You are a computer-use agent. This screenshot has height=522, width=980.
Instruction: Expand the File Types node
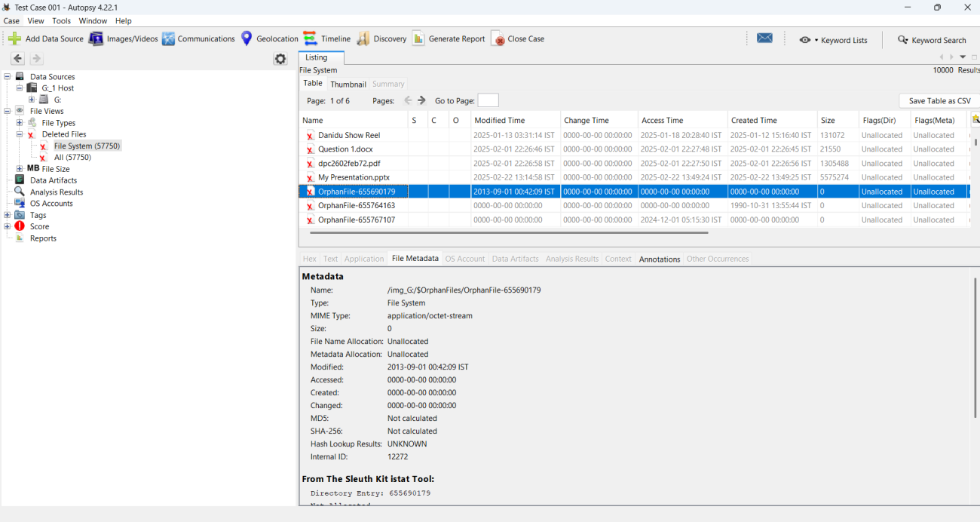[20, 123]
